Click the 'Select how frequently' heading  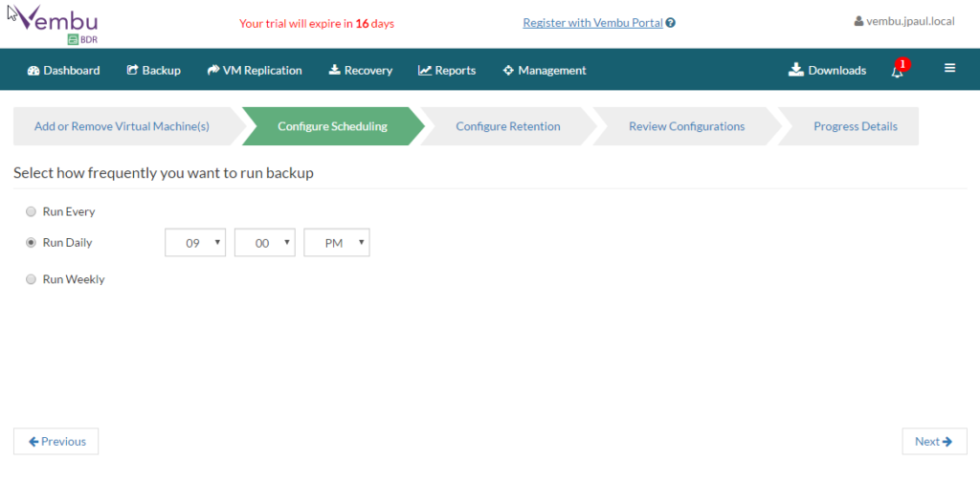pos(164,173)
